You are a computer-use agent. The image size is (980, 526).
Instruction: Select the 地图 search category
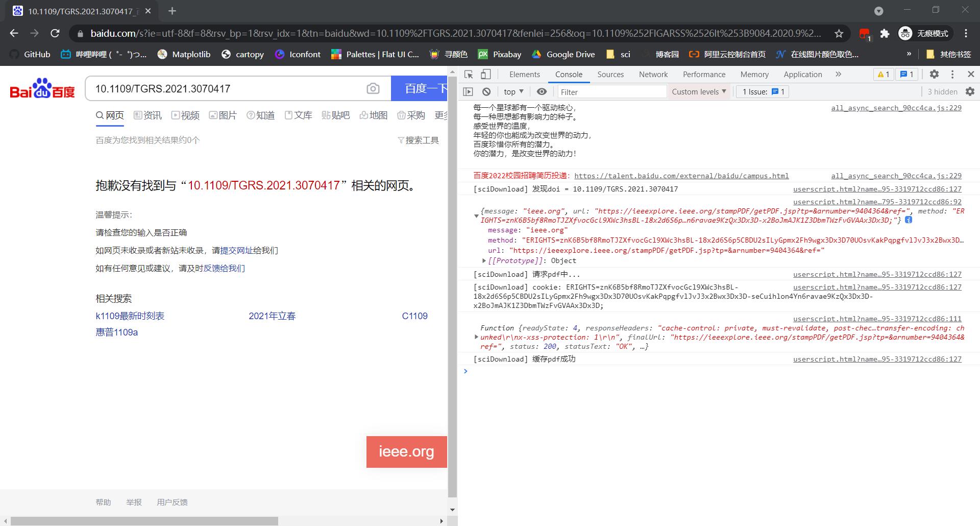tap(373, 115)
